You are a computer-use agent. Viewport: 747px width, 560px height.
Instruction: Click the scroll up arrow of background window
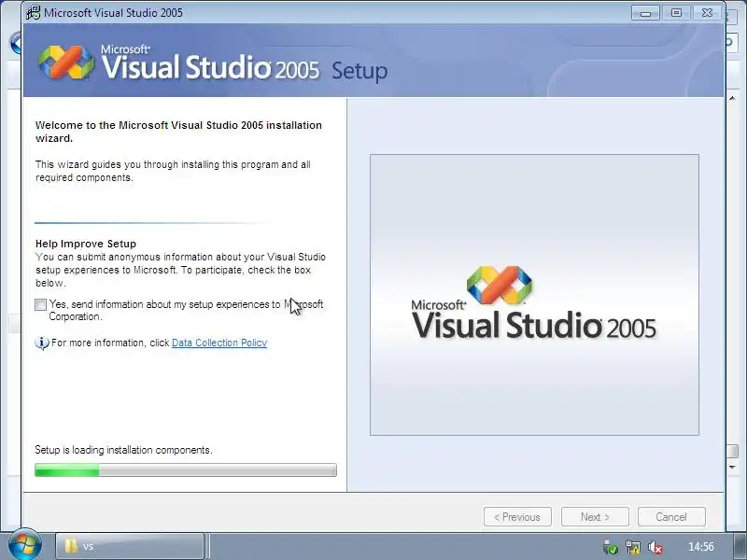[x=732, y=98]
